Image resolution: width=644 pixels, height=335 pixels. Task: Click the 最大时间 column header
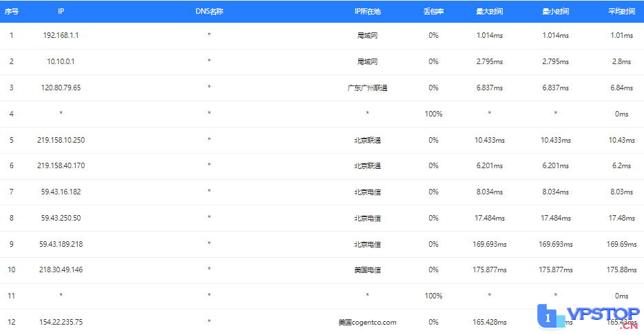489,12
